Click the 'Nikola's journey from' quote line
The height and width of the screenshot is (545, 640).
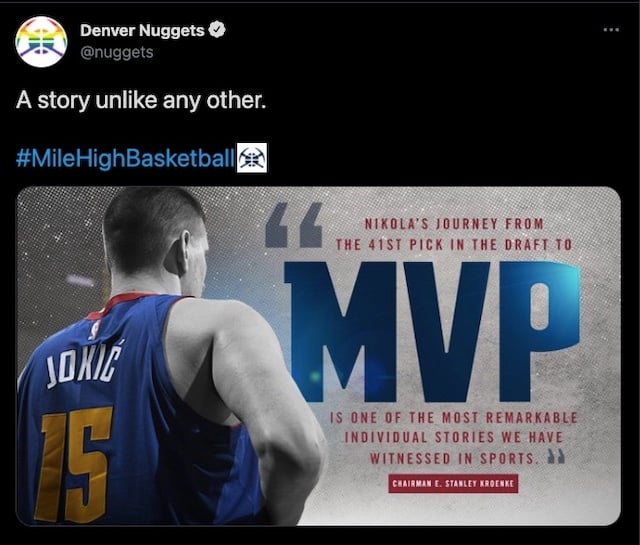[x=454, y=224]
